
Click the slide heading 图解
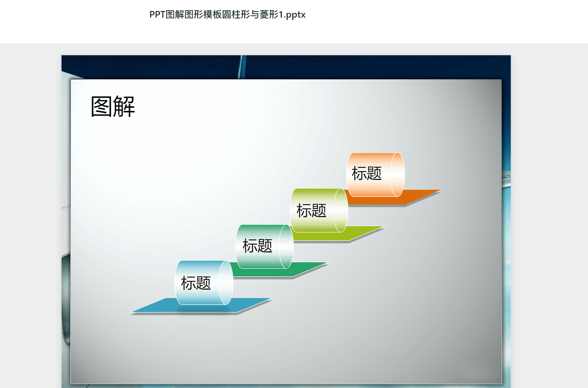[x=113, y=107]
